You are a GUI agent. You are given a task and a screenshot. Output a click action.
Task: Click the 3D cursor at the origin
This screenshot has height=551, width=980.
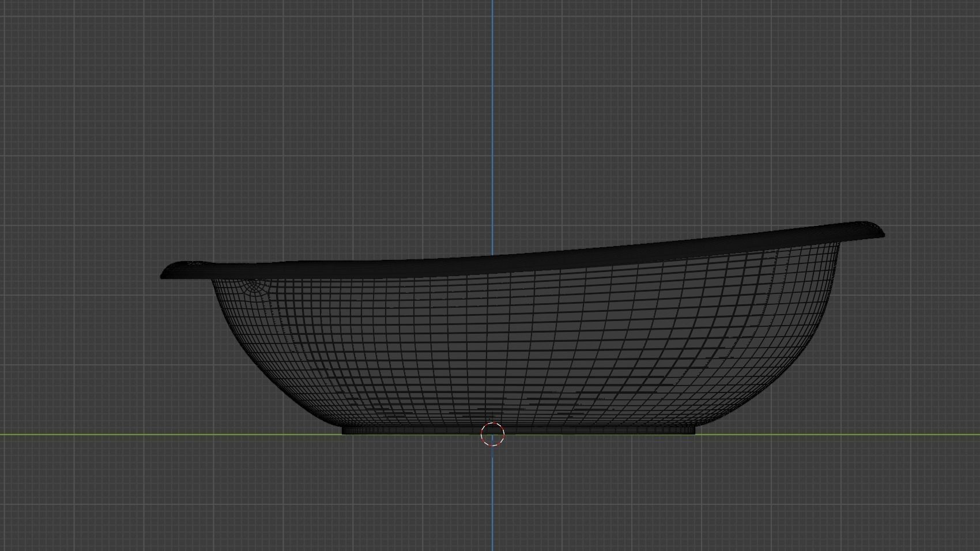pyautogui.click(x=492, y=435)
